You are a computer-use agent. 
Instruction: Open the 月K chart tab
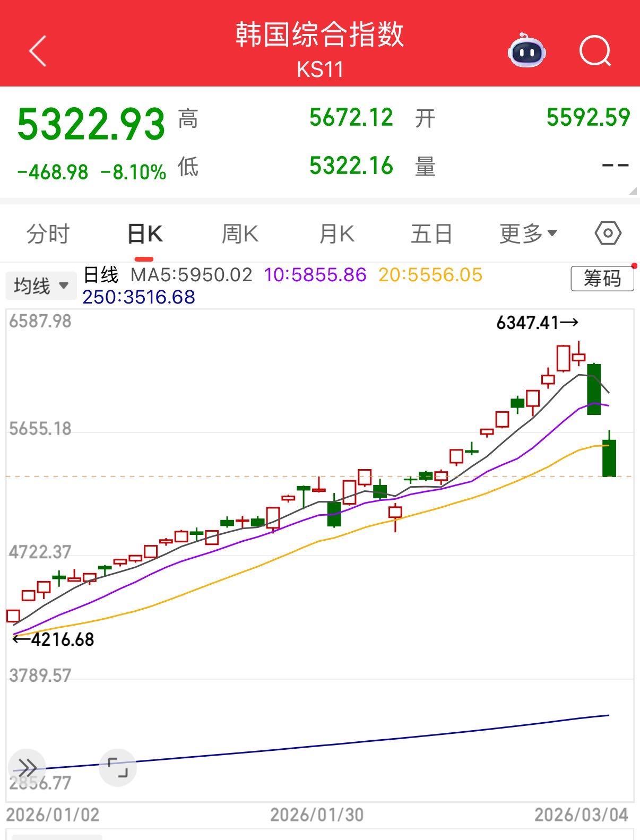[x=336, y=233]
